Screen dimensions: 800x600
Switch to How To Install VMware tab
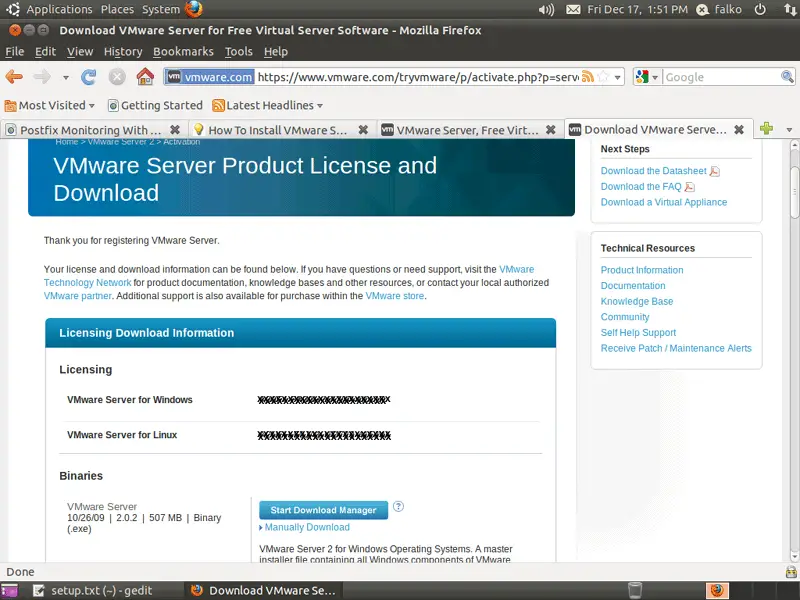(281, 130)
